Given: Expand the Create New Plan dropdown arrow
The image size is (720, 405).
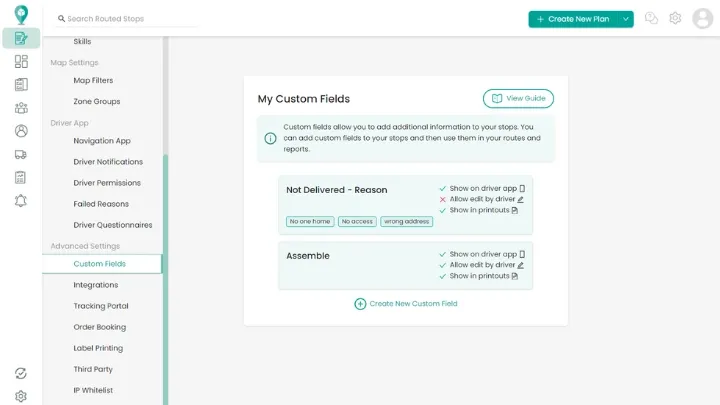Looking at the screenshot, I should click(x=626, y=19).
